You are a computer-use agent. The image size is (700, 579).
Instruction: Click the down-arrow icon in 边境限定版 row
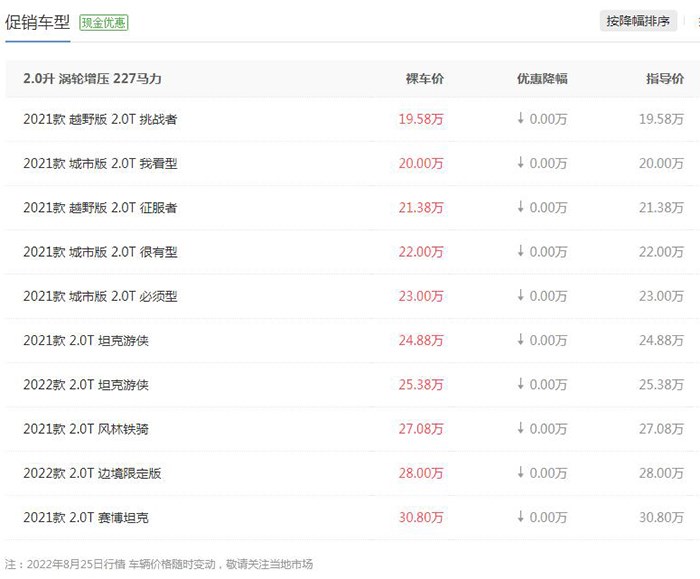click(x=521, y=472)
